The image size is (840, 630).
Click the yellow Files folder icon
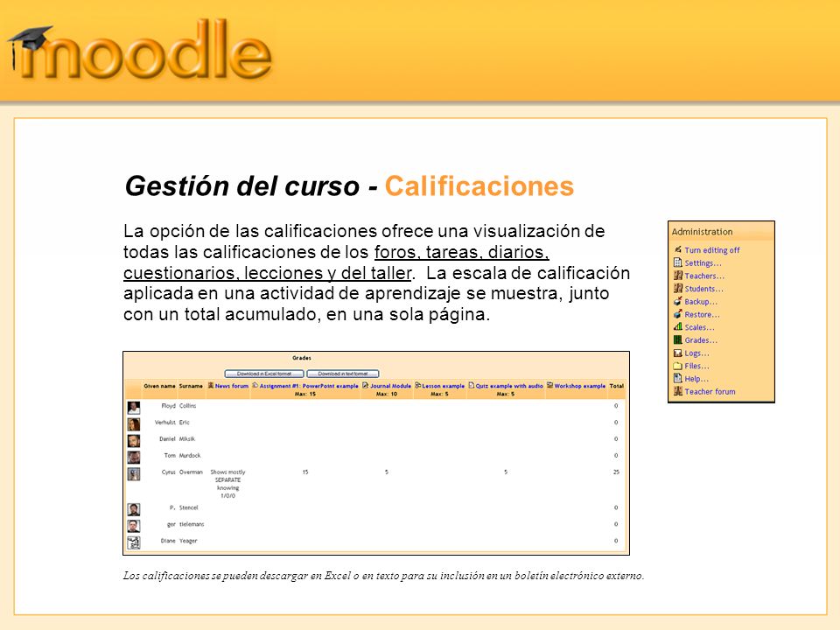[x=677, y=366]
